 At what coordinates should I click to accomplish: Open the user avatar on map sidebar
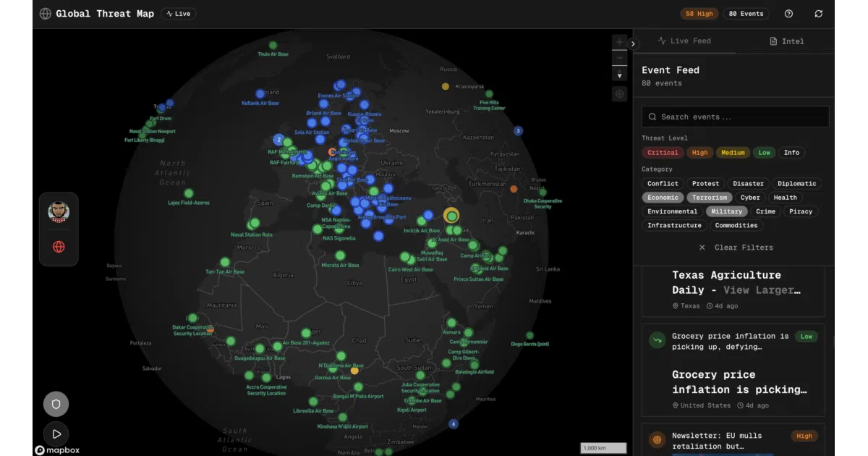pyautogui.click(x=59, y=211)
